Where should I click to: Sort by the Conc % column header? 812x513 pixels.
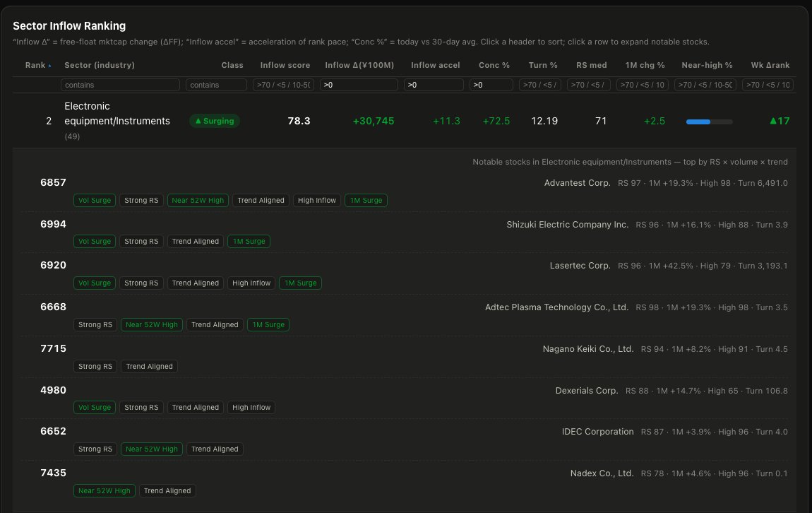click(x=494, y=65)
